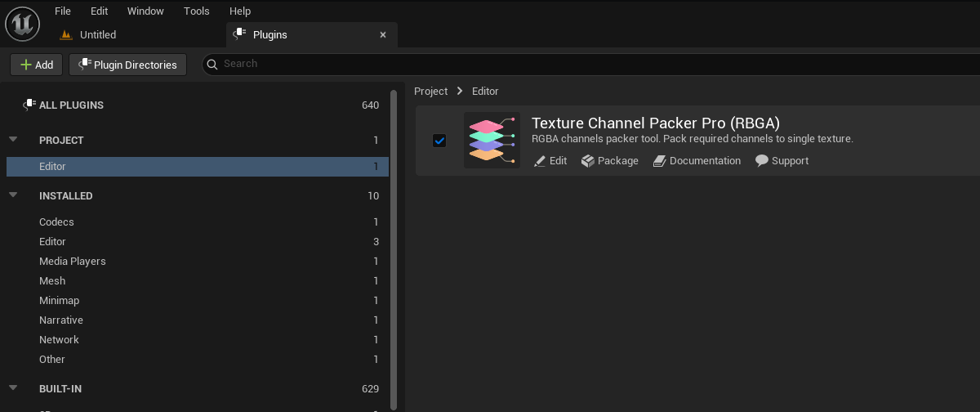Click the Editor breadcrumb
The height and width of the screenshot is (412, 980).
485,92
